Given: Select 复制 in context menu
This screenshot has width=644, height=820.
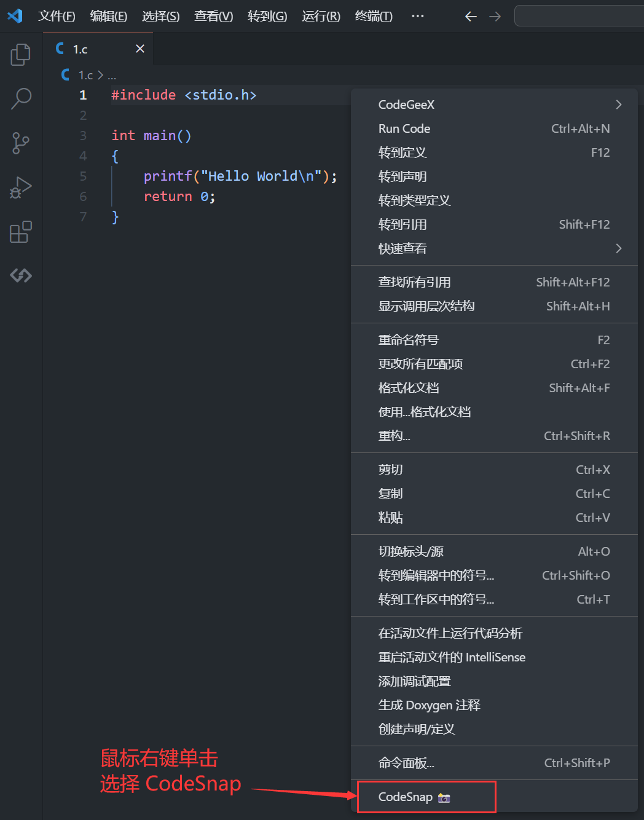Looking at the screenshot, I should point(494,494).
